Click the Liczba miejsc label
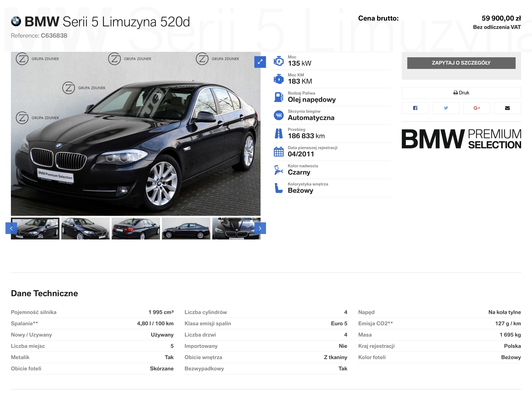The width and height of the screenshot is (532, 400). coord(28,346)
